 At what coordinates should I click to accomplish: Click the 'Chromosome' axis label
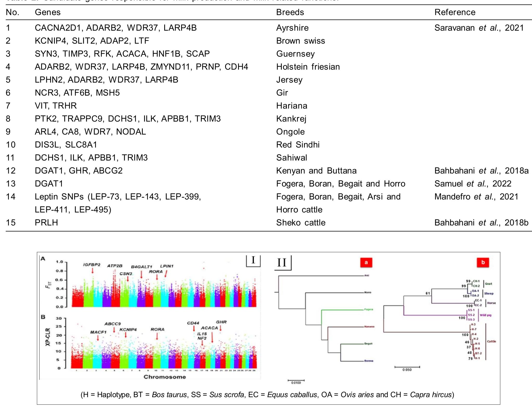pos(165,377)
